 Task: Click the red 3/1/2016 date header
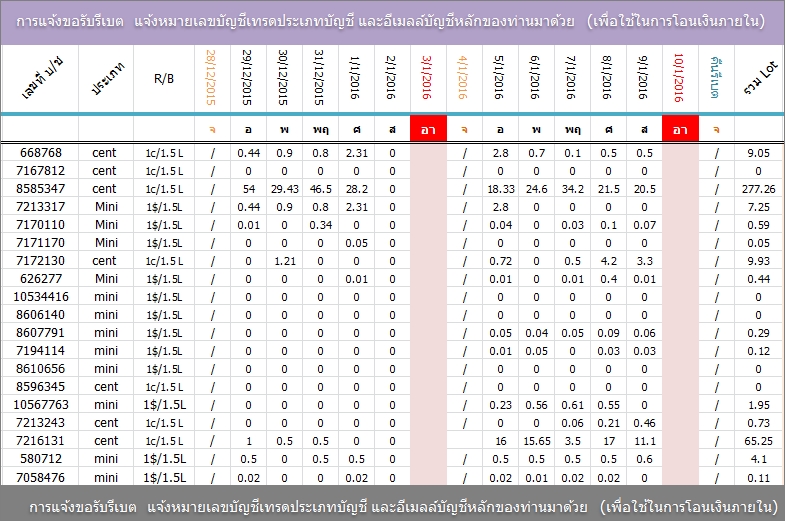tap(429, 79)
